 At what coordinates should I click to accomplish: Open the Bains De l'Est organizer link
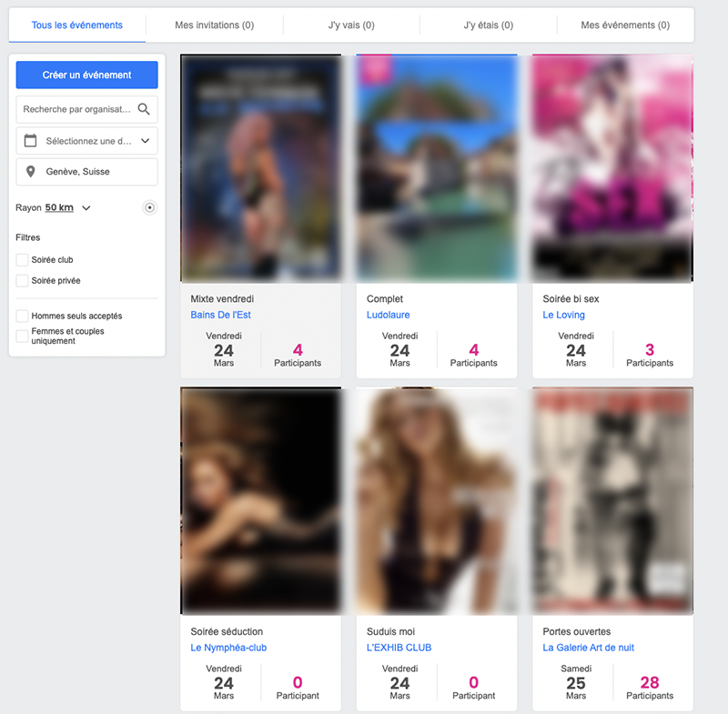pyautogui.click(x=220, y=315)
